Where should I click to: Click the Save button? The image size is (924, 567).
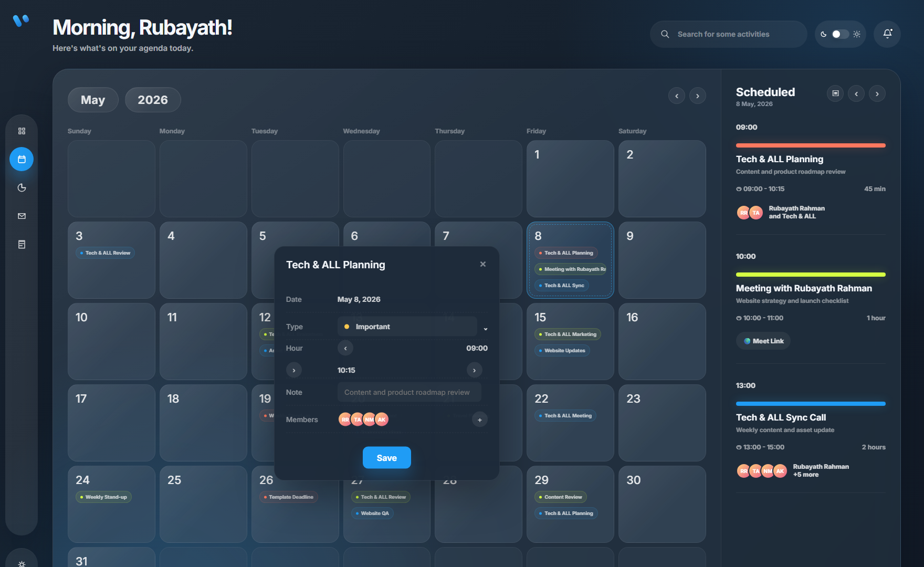[x=387, y=458]
